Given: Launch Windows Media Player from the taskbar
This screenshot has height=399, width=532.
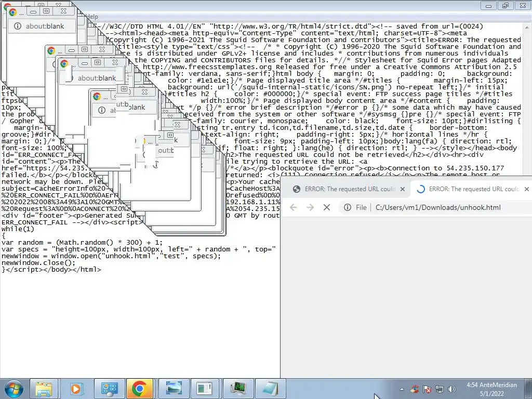Looking at the screenshot, I should 76,389.
